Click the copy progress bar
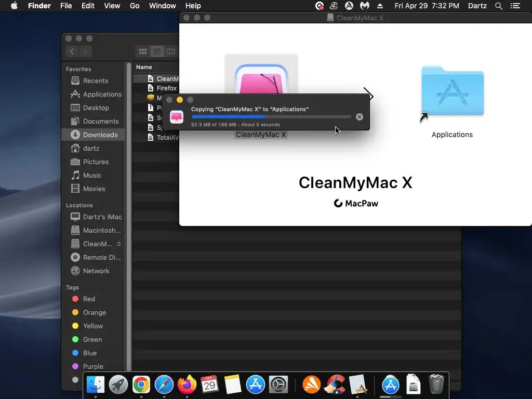The height and width of the screenshot is (399, 532). (x=271, y=117)
